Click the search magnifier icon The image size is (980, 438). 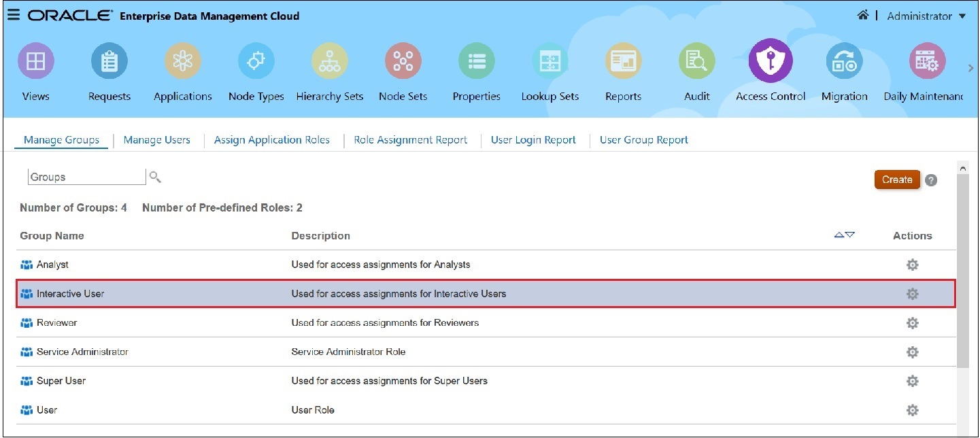coord(155,177)
